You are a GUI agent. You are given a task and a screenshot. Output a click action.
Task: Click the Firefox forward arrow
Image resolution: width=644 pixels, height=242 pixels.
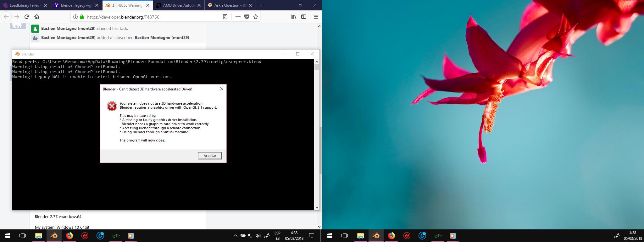tap(17, 17)
